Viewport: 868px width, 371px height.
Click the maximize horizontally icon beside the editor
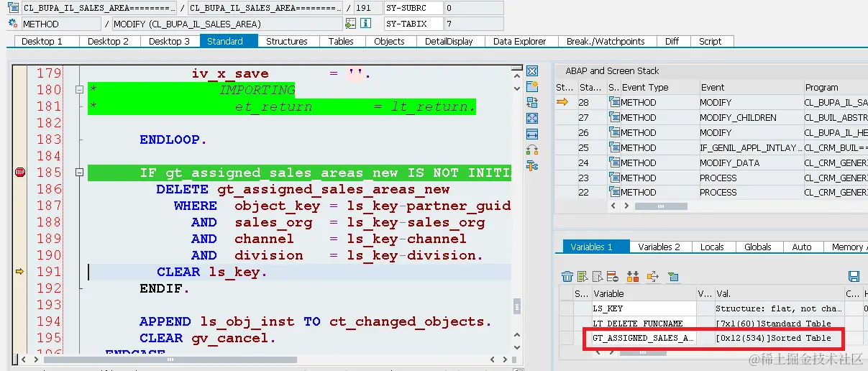tap(532, 134)
